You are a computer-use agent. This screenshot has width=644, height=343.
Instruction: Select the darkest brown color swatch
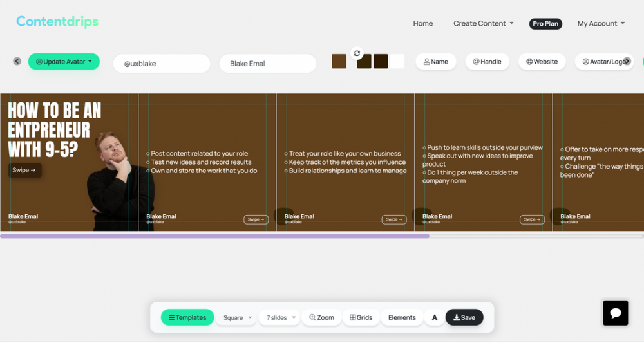(x=381, y=62)
